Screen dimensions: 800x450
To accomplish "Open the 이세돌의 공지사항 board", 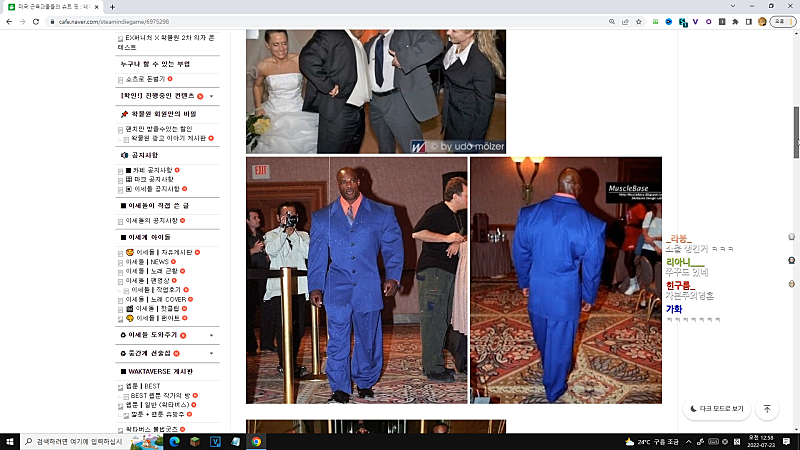I will [152, 220].
